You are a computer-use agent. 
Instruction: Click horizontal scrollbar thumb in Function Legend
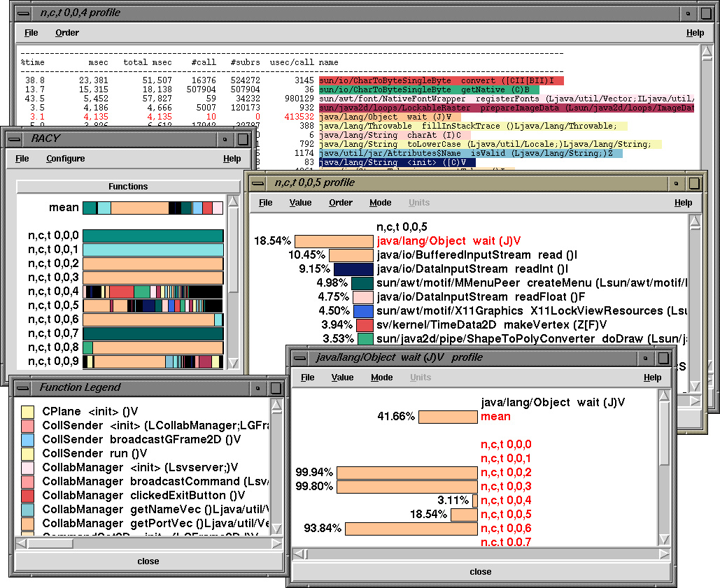click(x=50, y=543)
